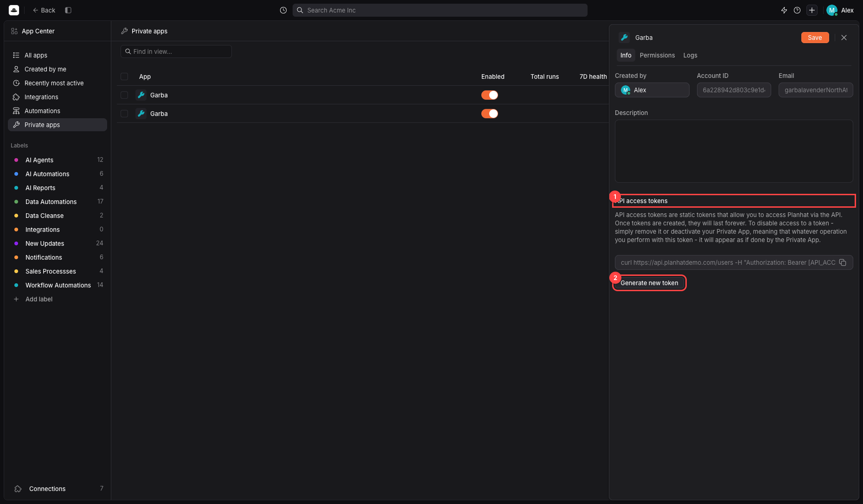Image resolution: width=863 pixels, height=504 pixels.
Task: Click the Account ID field
Action: tap(734, 90)
